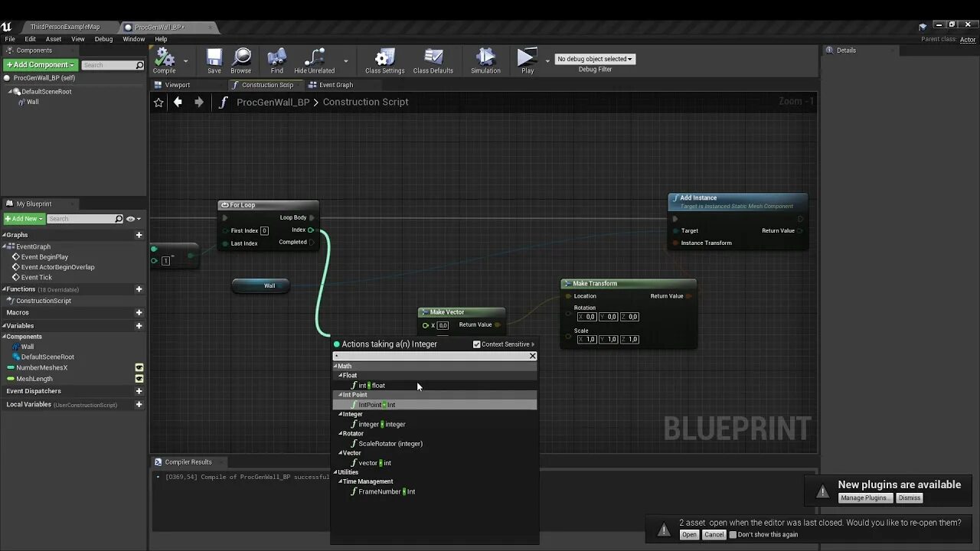Navigate forward with the right arrow
The height and width of the screenshot is (551, 980).
pos(199,102)
